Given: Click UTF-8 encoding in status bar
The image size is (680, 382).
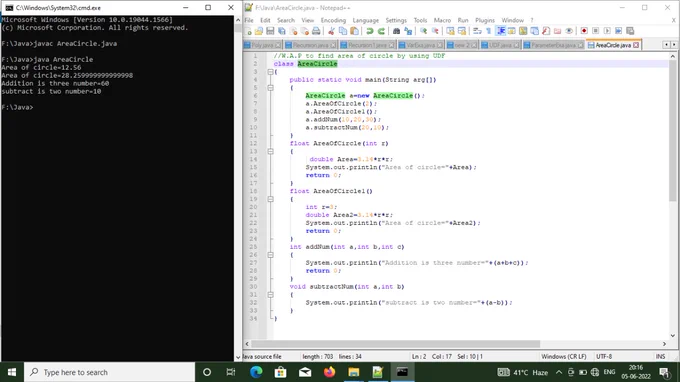Looking at the screenshot, I should [604, 356].
